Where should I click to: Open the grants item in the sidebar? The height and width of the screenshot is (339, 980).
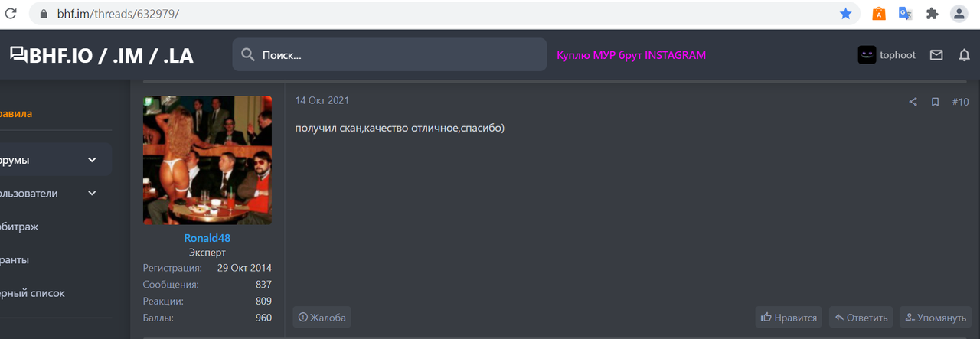(15, 259)
